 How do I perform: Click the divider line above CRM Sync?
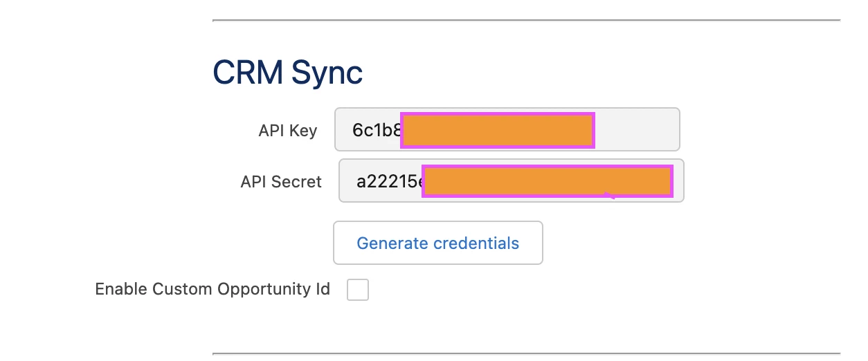point(526,21)
